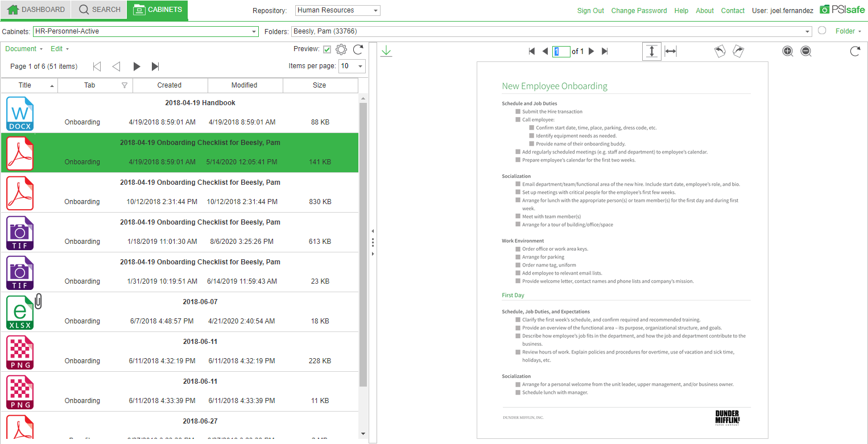Open the preview settings gear
Screen dimensions: 868x444
tap(341, 49)
